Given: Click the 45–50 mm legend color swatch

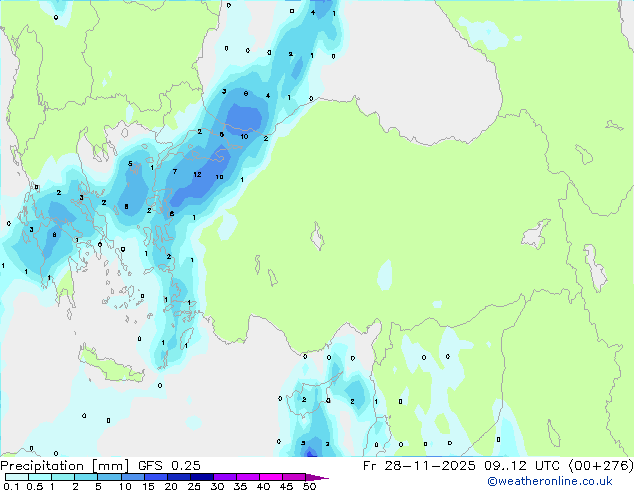Looking at the screenshot, I should (x=294, y=477).
